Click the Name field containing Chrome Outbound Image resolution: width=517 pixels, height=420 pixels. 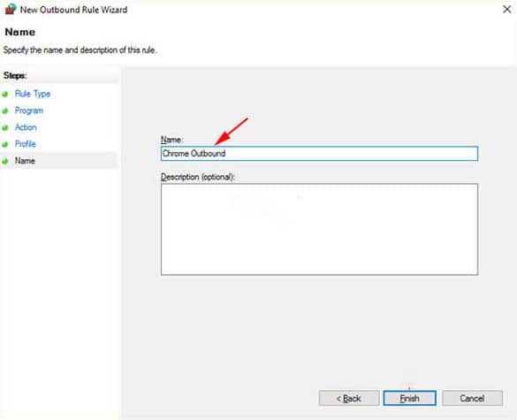[x=319, y=154]
